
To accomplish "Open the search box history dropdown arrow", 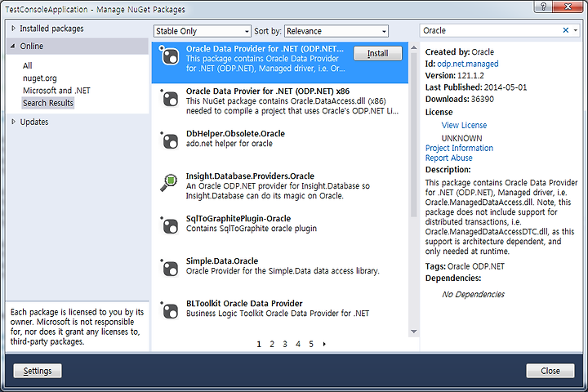I will (576, 30).
